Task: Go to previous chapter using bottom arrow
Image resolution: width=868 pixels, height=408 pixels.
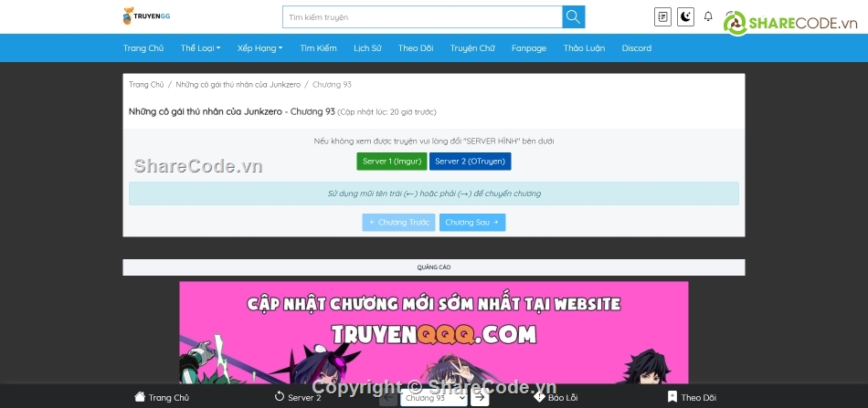Action: [x=387, y=398]
